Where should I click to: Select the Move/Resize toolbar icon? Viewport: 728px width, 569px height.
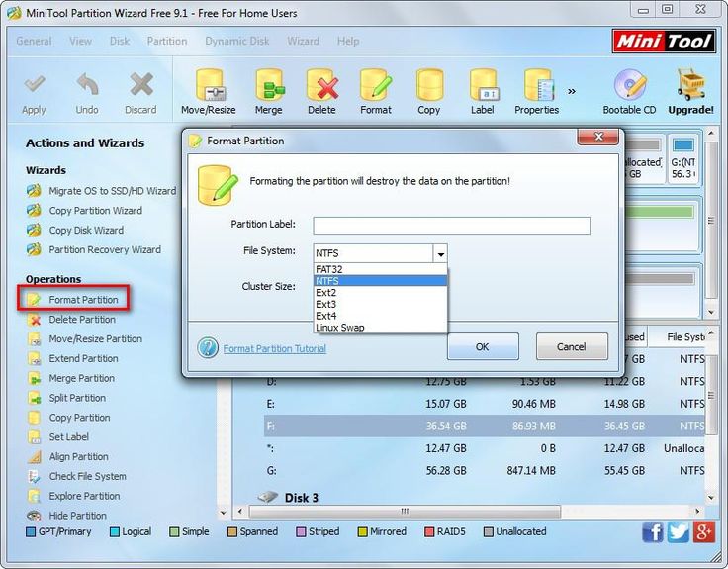pyautogui.click(x=209, y=85)
